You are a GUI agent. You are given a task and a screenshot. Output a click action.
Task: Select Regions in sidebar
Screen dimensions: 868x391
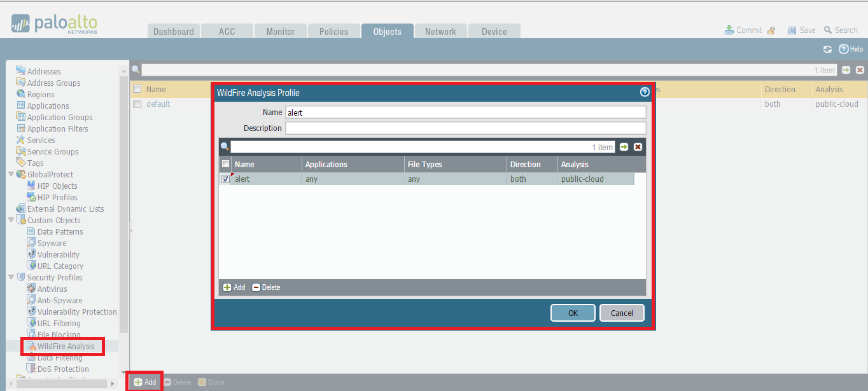[41, 94]
